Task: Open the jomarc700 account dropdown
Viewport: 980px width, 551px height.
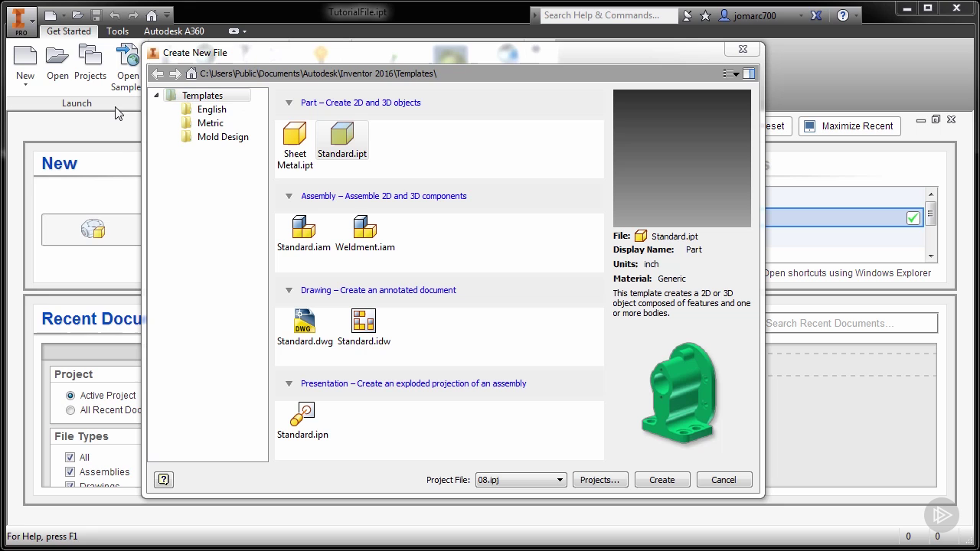Action: 801,15
